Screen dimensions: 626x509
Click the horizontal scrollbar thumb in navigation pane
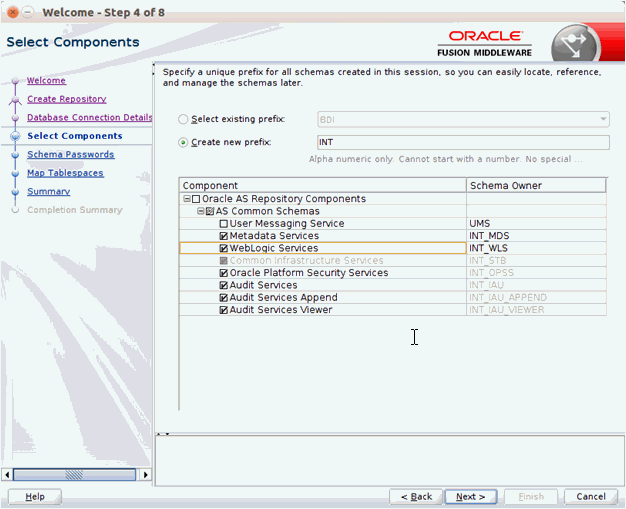pyautogui.click(x=74, y=475)
